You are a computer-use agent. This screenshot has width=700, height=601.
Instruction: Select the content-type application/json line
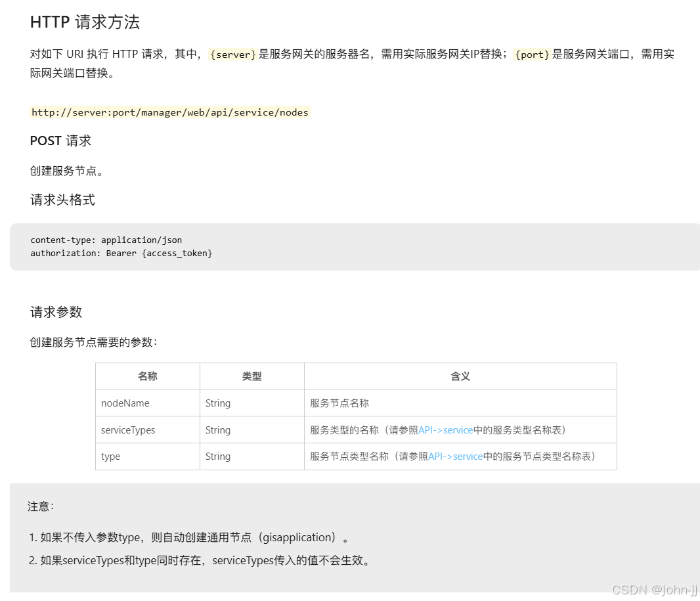pos(106,240)
